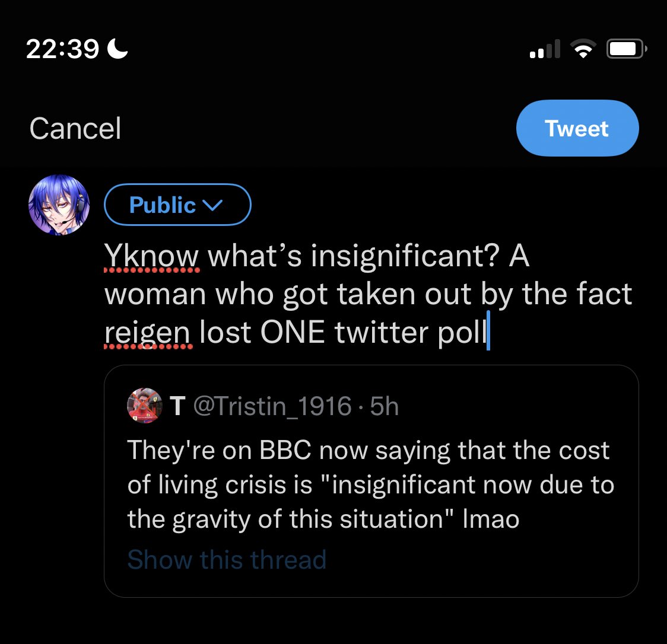Image resolution: width=667 pixels, height=644 pixels.
Task: Open the Show this thread link
Action: pyautogui.click(x=227, y=559)
